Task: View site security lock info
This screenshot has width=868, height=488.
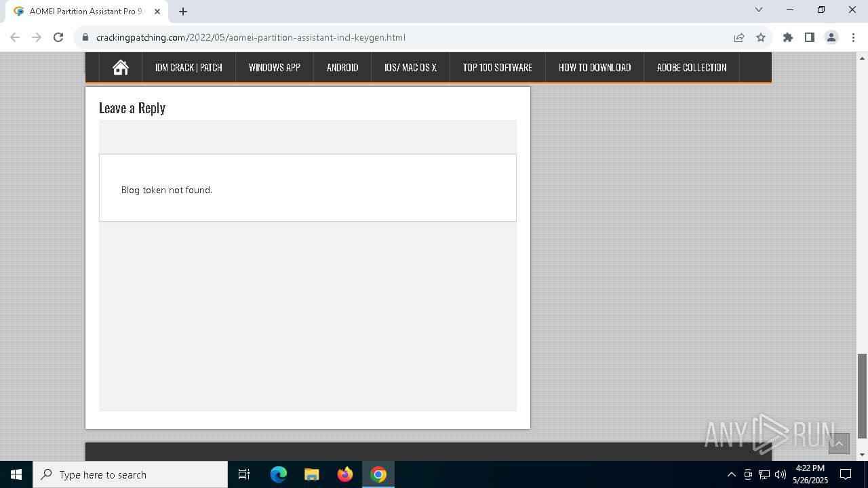Action: (x=85, y=37)
